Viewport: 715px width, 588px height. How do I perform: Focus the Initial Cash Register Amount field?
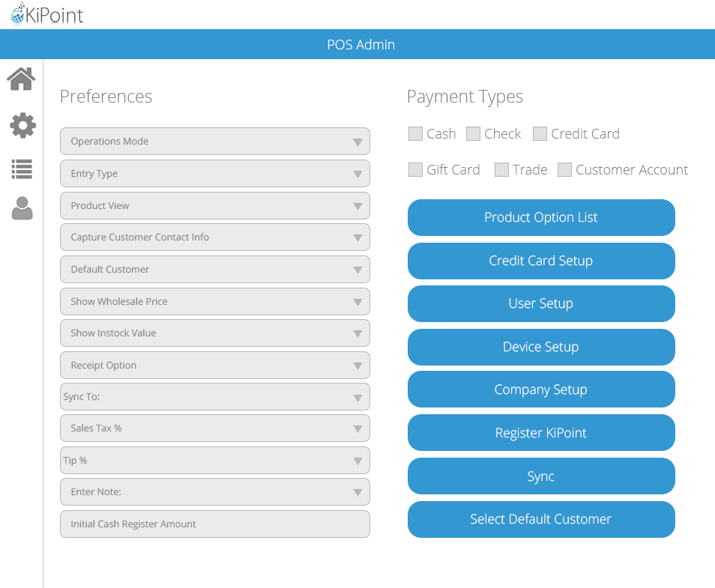point(215,524)
